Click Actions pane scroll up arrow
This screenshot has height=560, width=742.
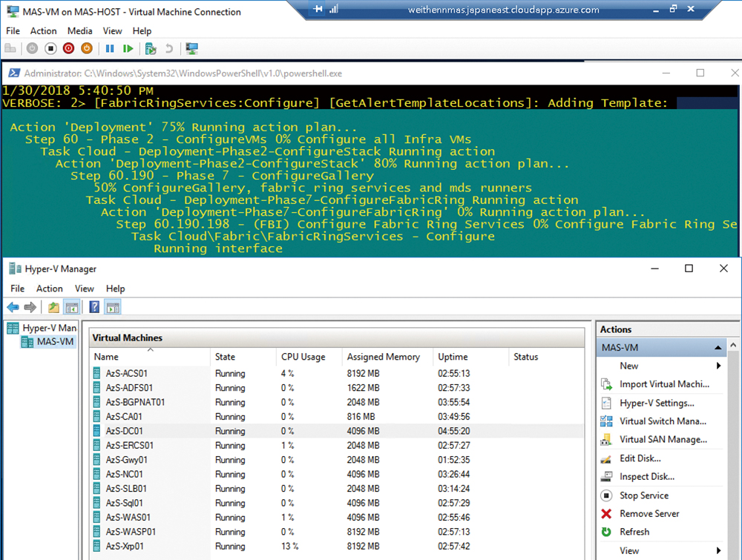733,345
